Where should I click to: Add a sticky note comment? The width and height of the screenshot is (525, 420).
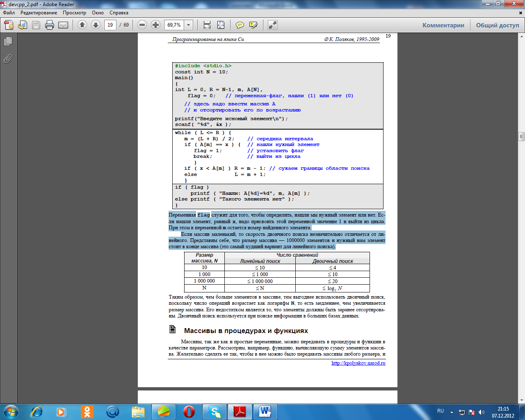tap(240, 25)
